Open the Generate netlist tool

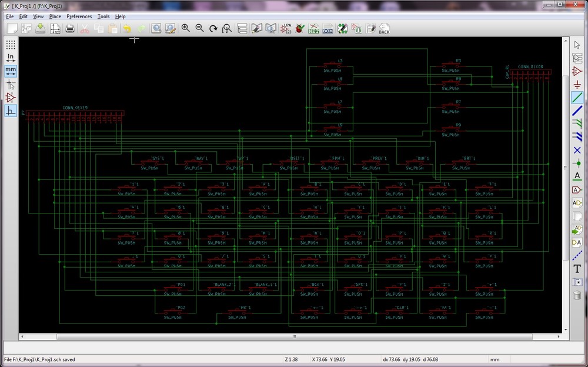pos(314,28)
